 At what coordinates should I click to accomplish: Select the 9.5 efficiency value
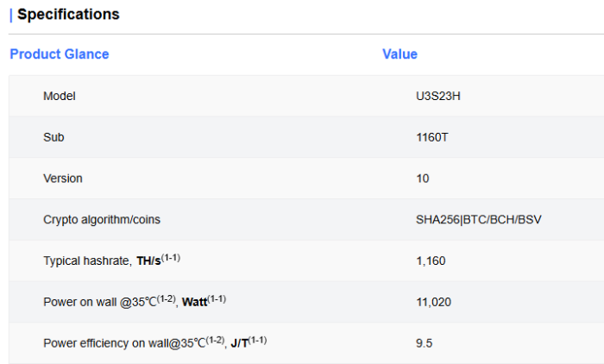coord(424,343)
